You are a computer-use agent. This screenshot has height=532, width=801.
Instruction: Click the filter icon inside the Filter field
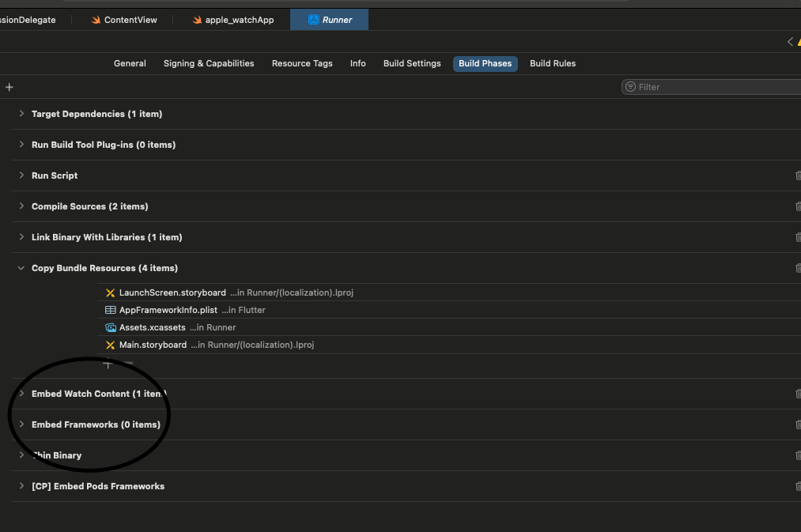tap(633, 87)
